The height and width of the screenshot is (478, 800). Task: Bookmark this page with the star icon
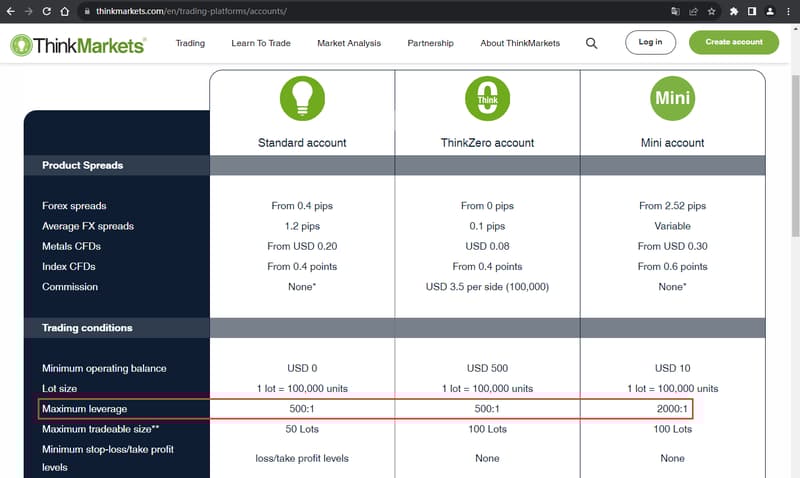tap(711, 11)
